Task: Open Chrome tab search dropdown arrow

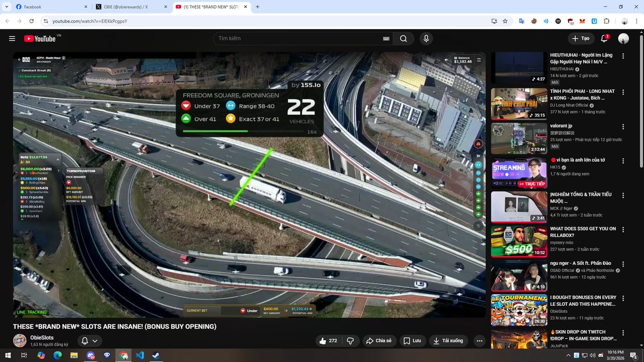Action: point(5,6)
